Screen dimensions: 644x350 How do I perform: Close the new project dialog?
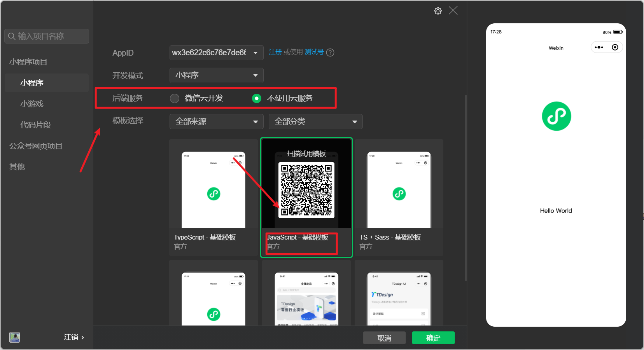point(453,10)
